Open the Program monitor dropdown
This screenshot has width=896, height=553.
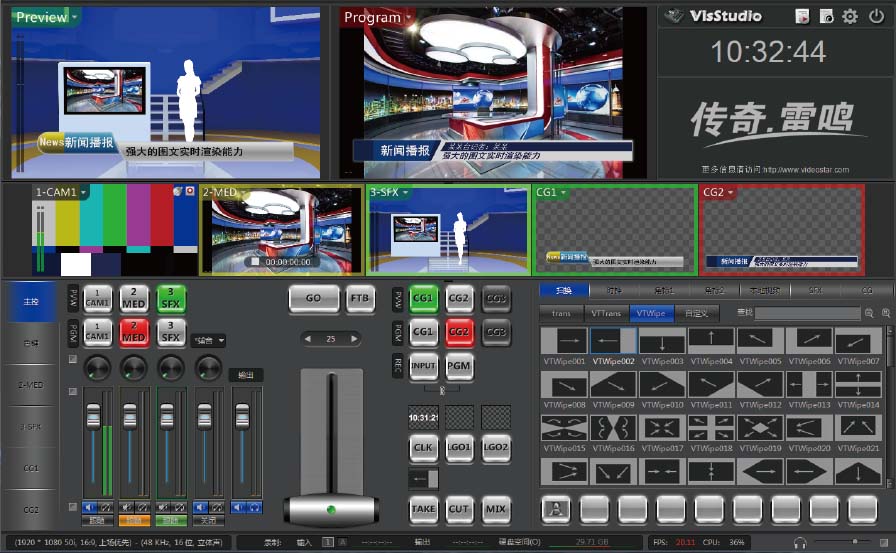point(408,17)
